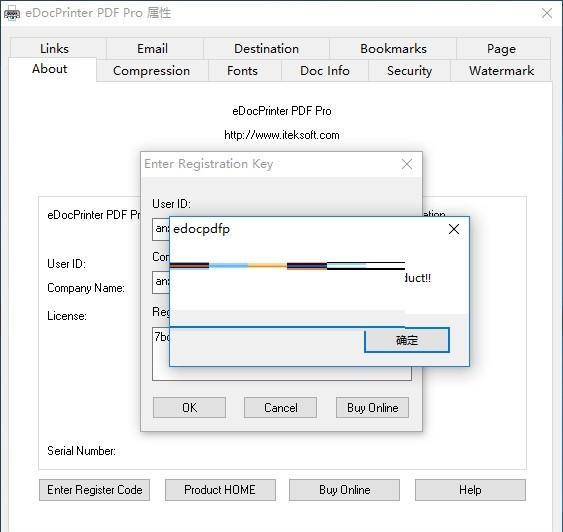
Task: Select the Bookmarks tab
Action: point(393,48)
